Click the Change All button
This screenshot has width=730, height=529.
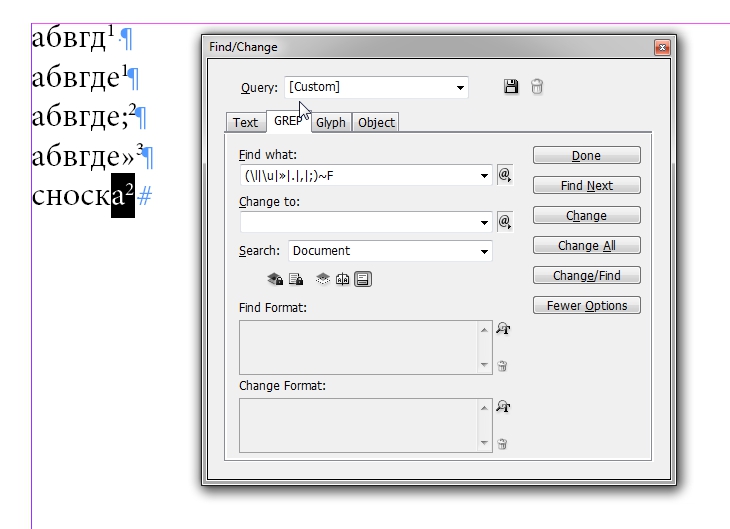click(x=587, y=245)
